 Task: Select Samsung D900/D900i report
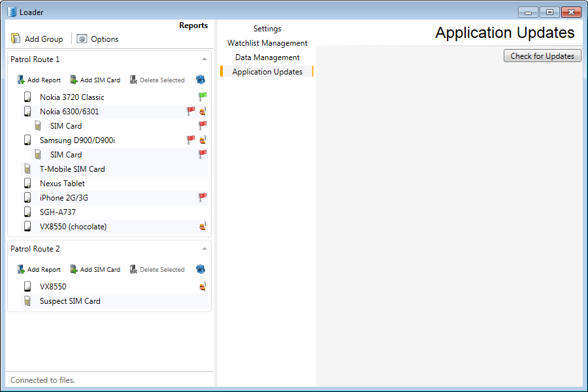point(114,140)
